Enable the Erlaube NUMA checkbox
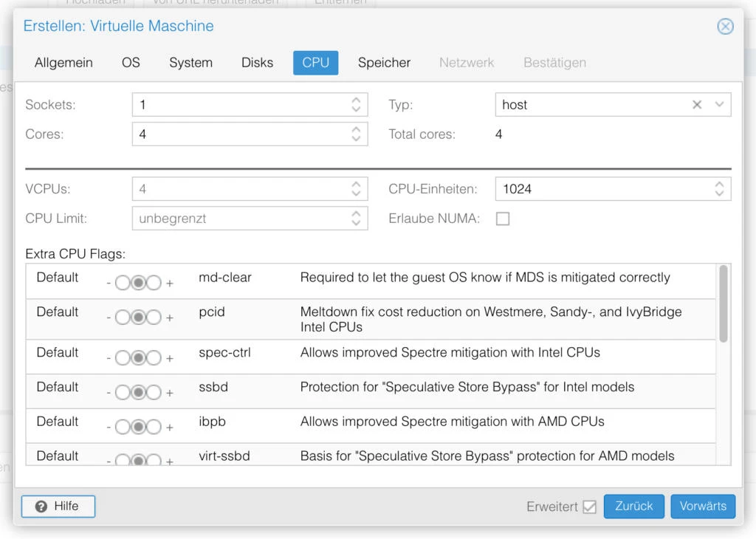The width and height of the screenshot is (756, 539). [503, 219]
